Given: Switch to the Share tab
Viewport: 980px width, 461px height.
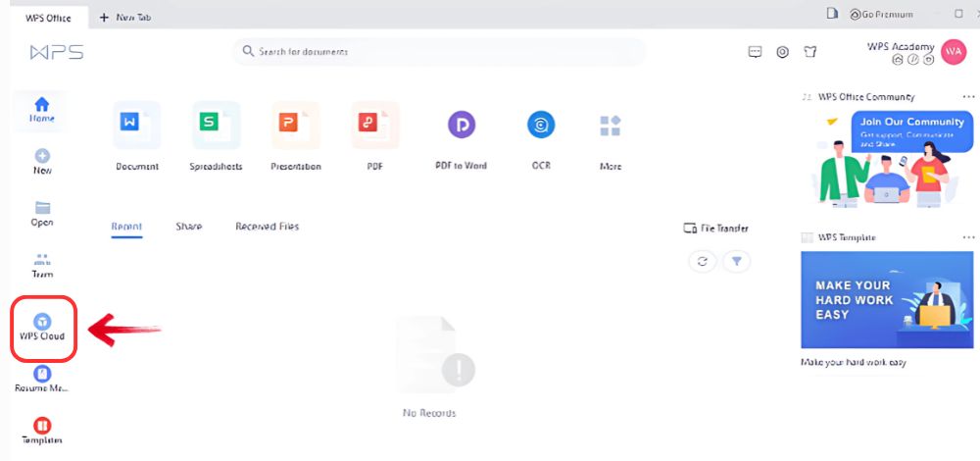Looking at the screenshot, I should pos(189,227).
